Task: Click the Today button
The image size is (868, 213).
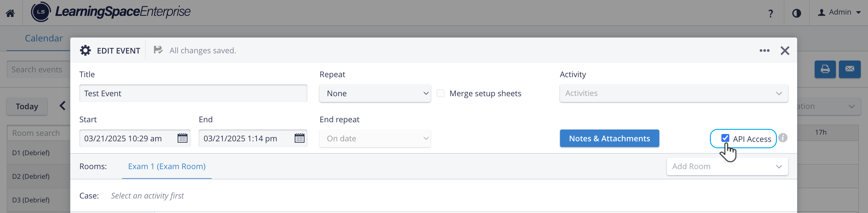Action: pyautogui.click(x=27, y=106)
